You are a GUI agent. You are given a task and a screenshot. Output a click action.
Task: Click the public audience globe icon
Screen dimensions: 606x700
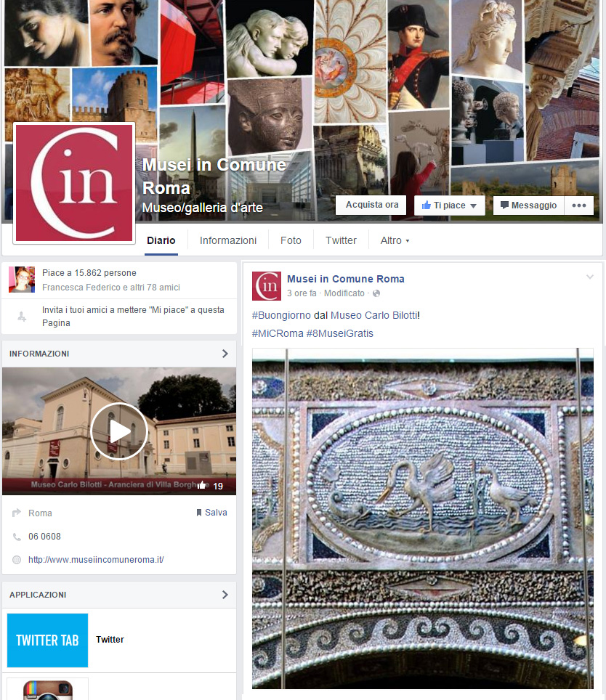(376, 293)
